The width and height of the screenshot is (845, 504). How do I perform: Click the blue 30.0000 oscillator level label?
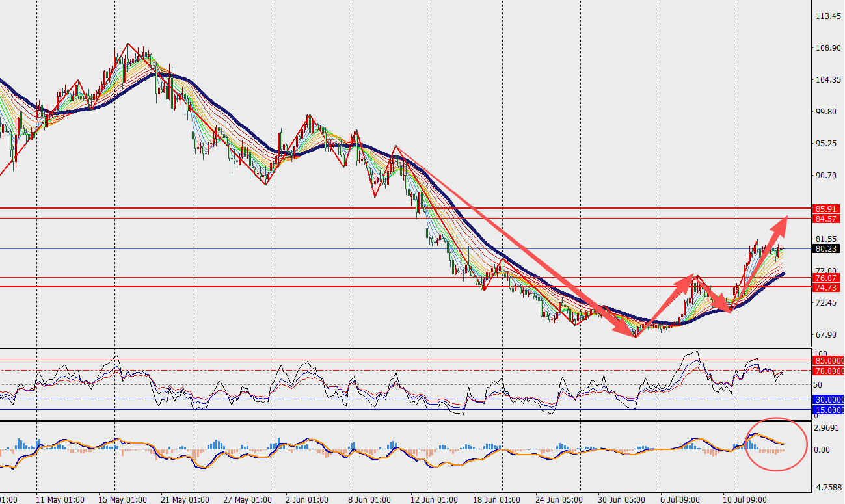(828, 399)
